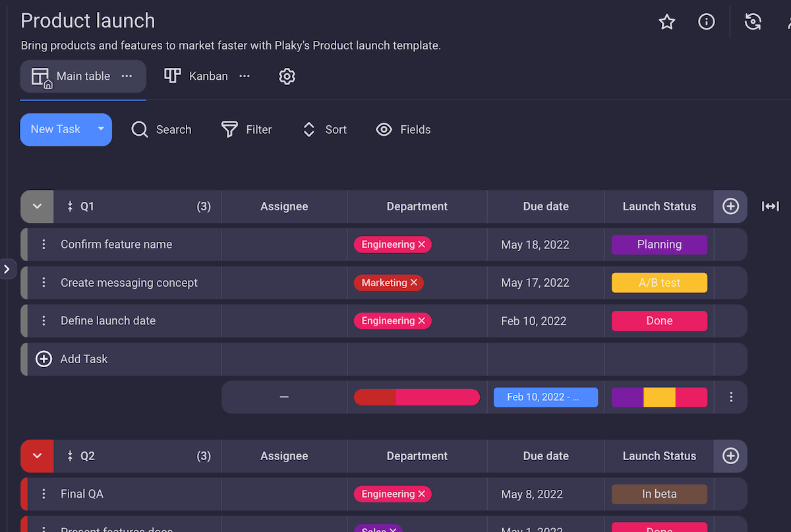The height and width of the screenshot is (532, 791).
Task: Collapse the Q1 group
Action: click(x=37, y=206)
